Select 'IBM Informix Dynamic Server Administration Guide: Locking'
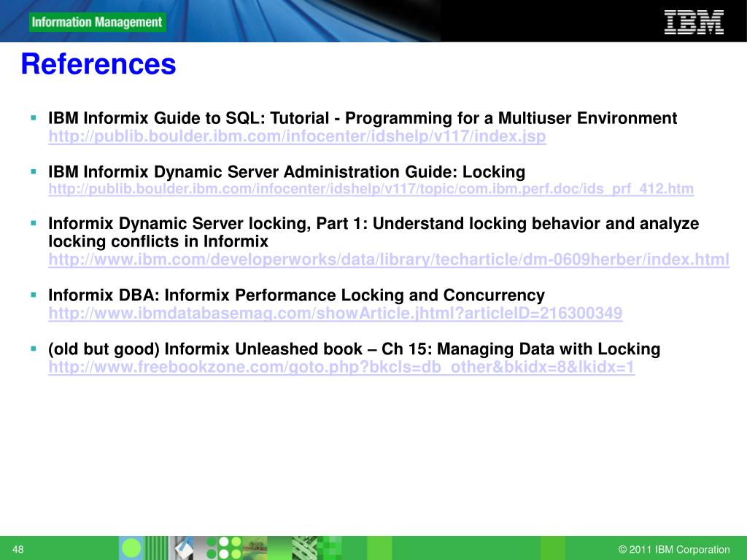Image resolution: width=747 pixels, height=560 pixels. point(287,172)
